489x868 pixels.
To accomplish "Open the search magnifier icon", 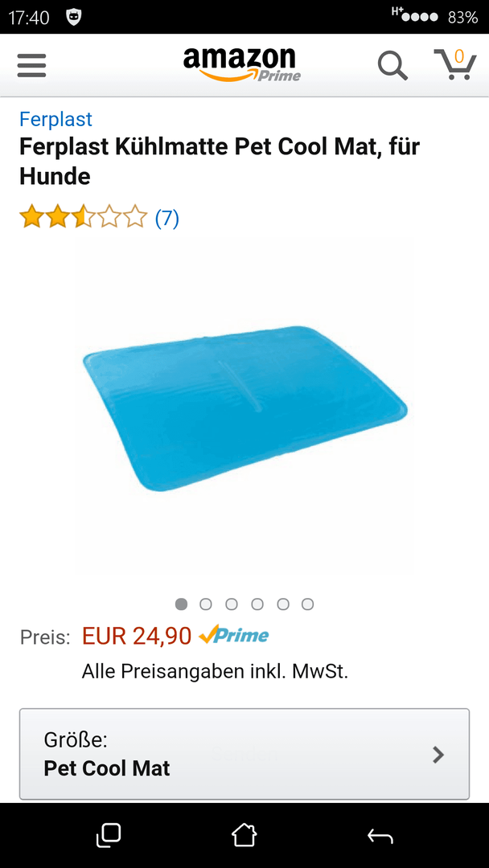I will tap(392, 66).
